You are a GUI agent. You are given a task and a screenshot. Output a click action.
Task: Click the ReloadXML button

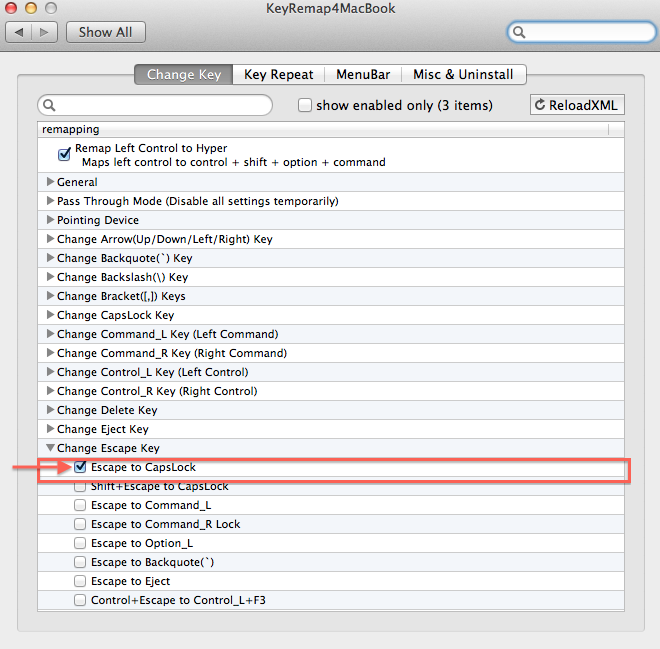[x=577, y=105]
